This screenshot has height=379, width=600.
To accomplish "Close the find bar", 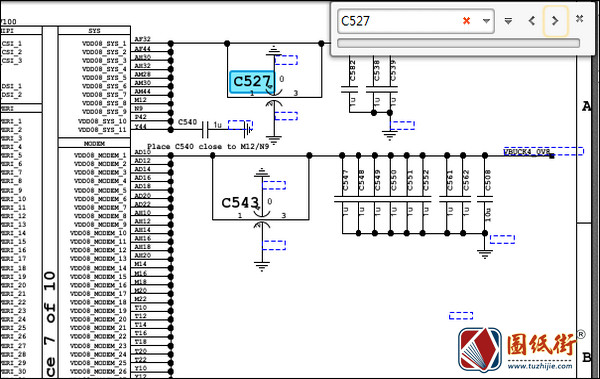I will click(580, 19).
